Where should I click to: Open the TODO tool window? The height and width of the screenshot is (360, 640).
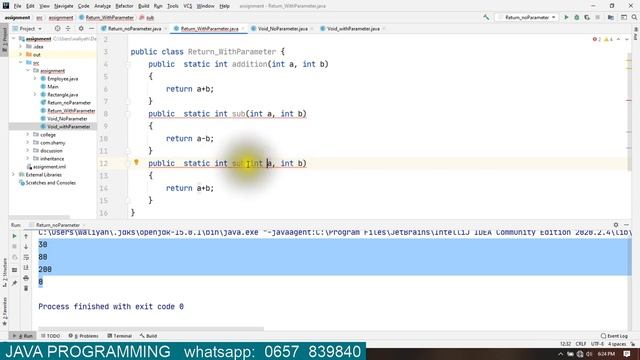(x=51, y=336)
